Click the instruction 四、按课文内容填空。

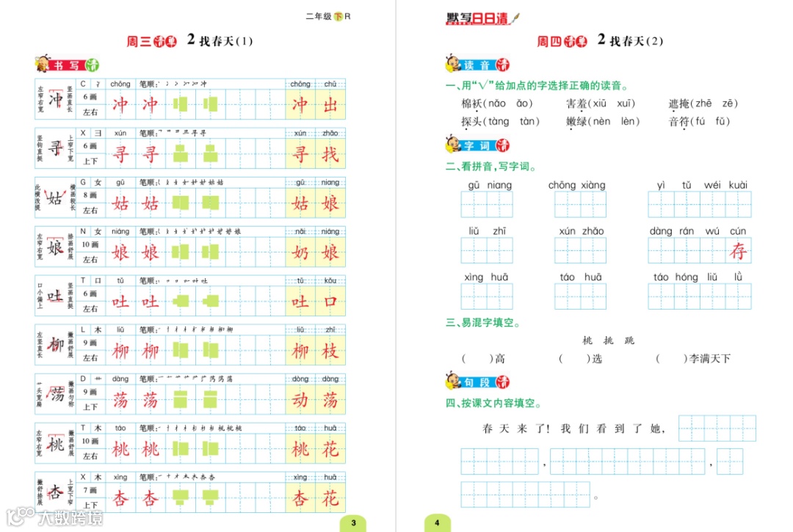point(493,403)
